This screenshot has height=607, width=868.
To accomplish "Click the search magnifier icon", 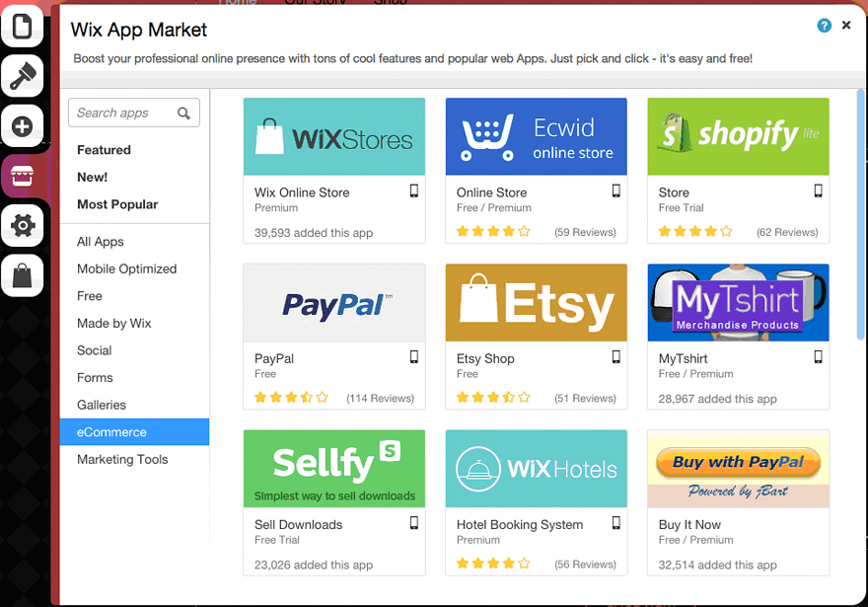I will [x=183, y=114].
